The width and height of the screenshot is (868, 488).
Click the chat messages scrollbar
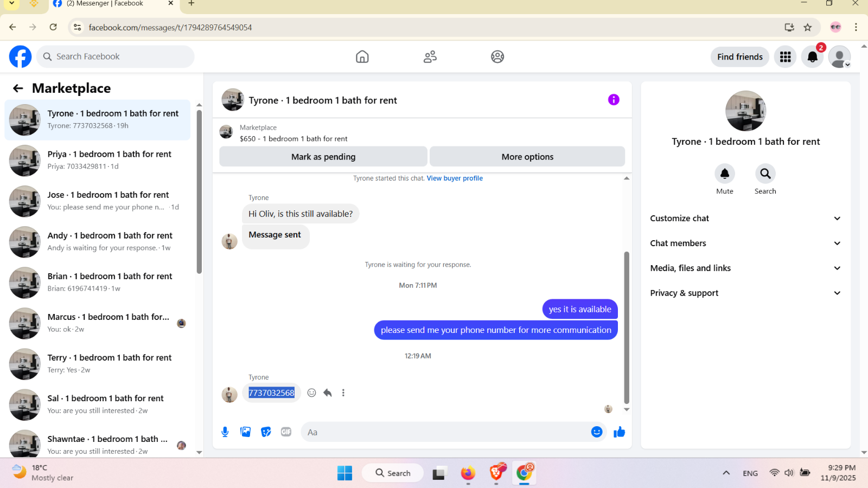tap(627, 328)
